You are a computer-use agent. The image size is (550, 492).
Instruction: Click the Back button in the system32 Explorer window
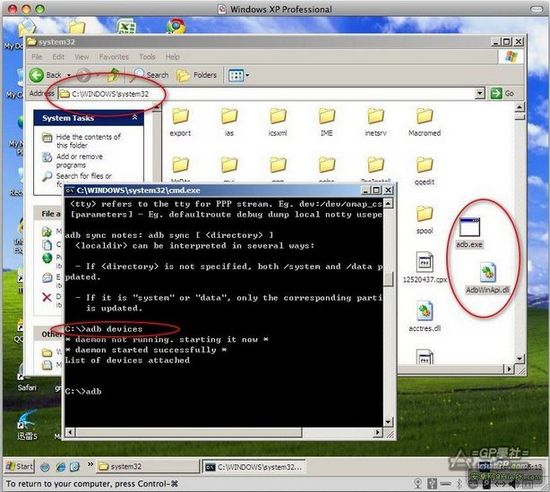pos(45,75)
